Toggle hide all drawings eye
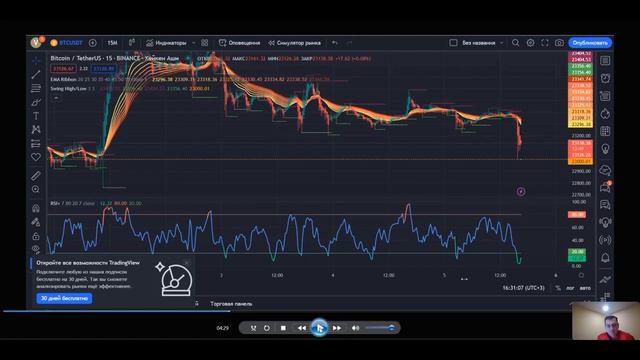The width and height of the screenshot is (640, 360). pos(36,249)
